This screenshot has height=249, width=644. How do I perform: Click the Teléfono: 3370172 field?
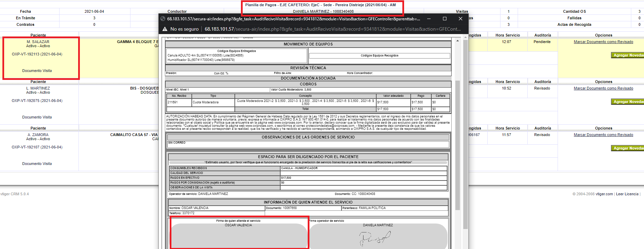217,213
